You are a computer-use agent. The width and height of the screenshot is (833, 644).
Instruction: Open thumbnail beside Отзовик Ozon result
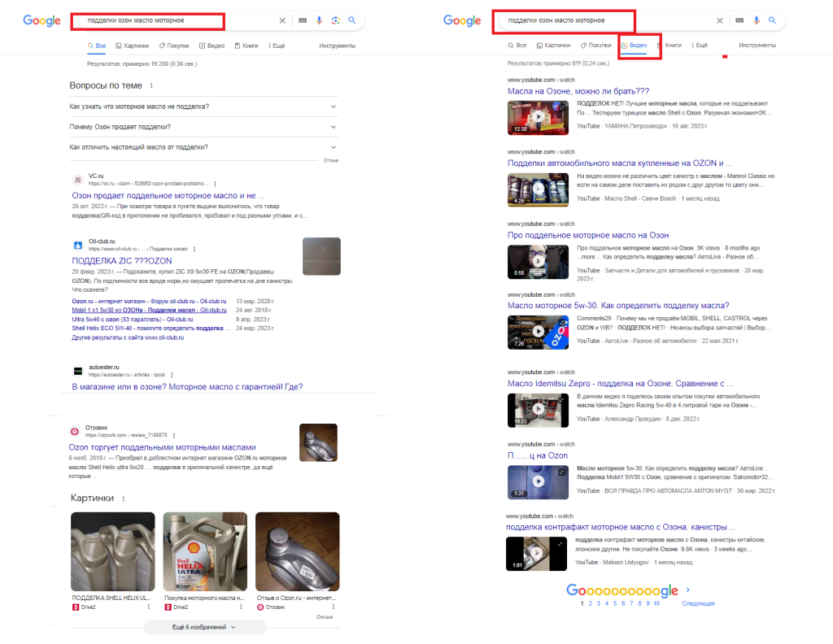point(318,442)
